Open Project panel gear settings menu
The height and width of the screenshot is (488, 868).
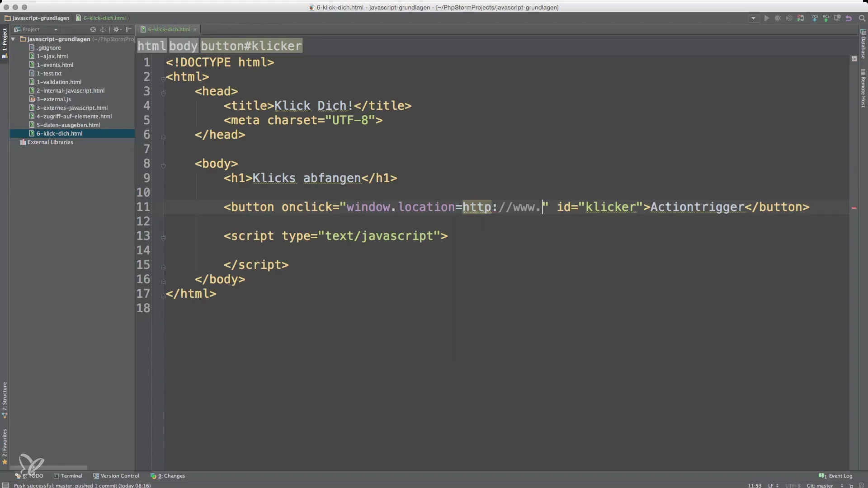(117, 29)
